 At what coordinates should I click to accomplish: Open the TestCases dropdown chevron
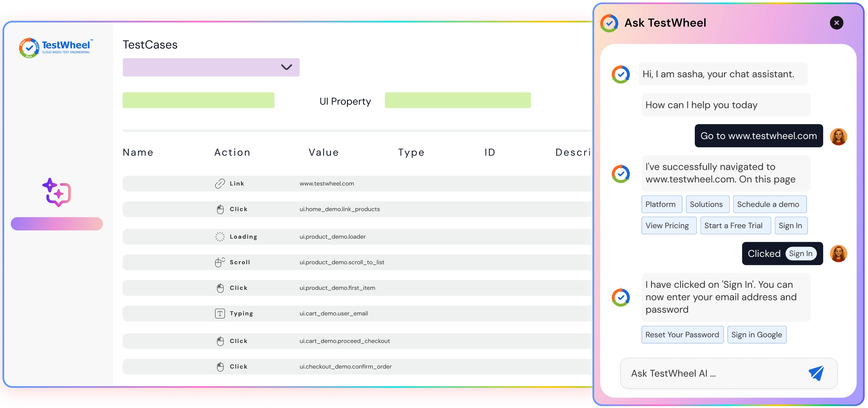(286, 67)
